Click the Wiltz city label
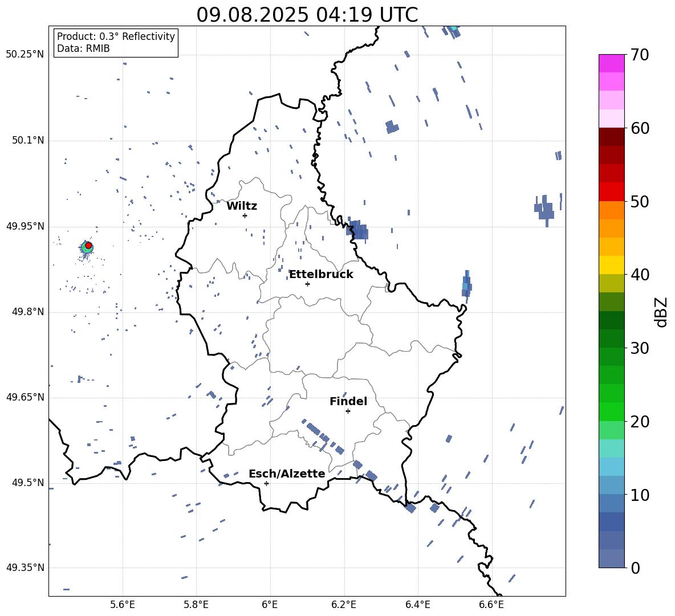675x616 pixels. coord(242,206)
